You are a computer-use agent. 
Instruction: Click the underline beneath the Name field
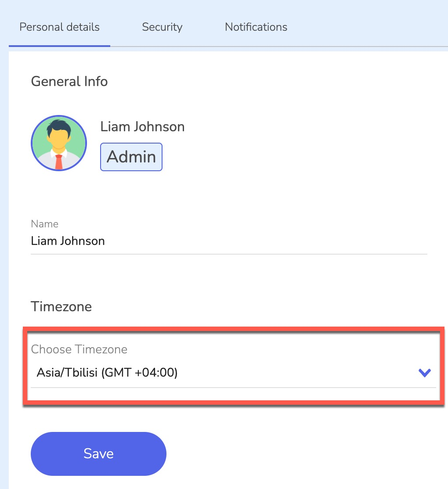pyautogui.click(x=228, y=254)
